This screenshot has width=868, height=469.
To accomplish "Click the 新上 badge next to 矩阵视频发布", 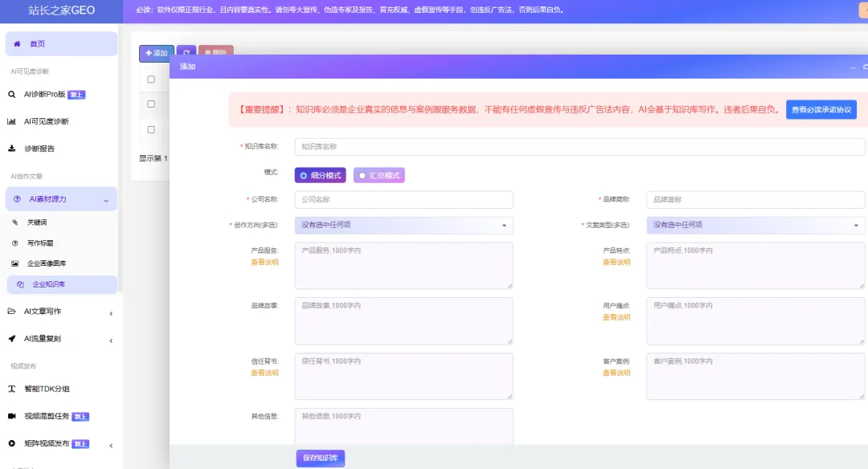I will click(80, 443).
